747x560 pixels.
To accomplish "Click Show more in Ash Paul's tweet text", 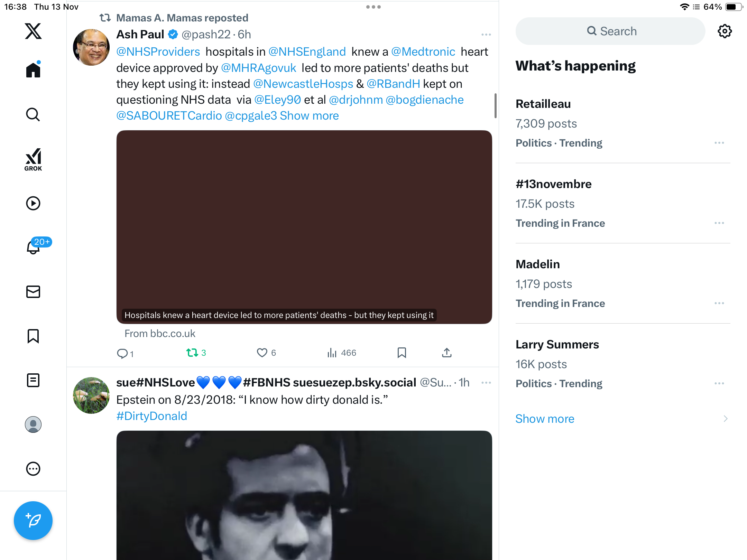I will click(309, 115).
